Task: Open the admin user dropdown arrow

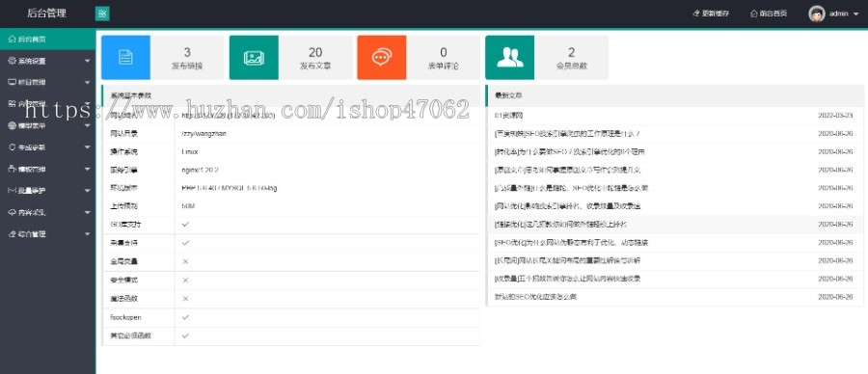Action: click(855, 14)
